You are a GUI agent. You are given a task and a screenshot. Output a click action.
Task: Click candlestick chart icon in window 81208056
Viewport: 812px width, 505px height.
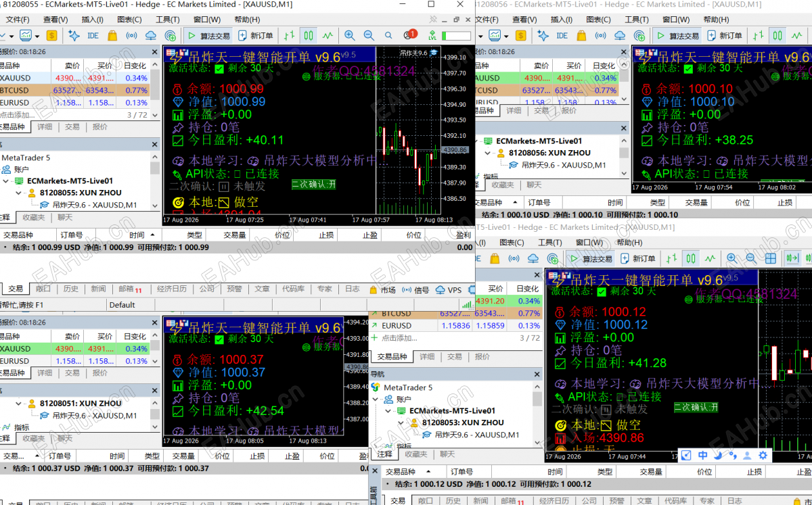coord(777,35)
